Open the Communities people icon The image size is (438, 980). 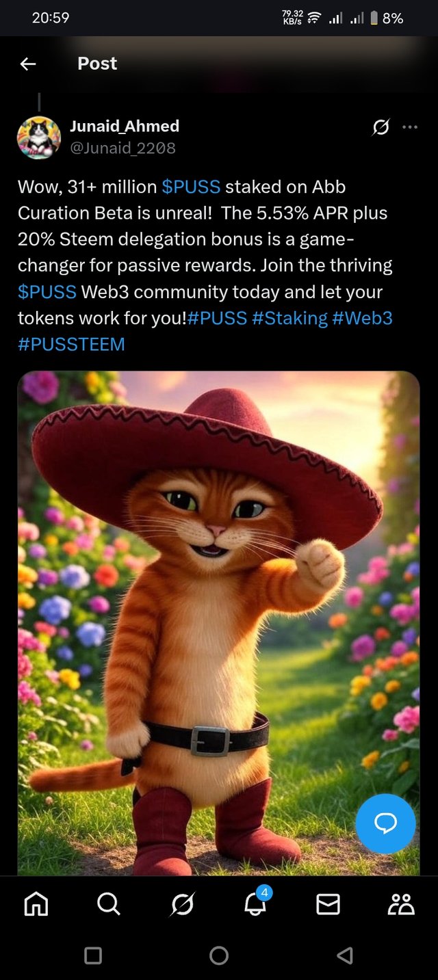pyautogui.click(x=401, y=904)
